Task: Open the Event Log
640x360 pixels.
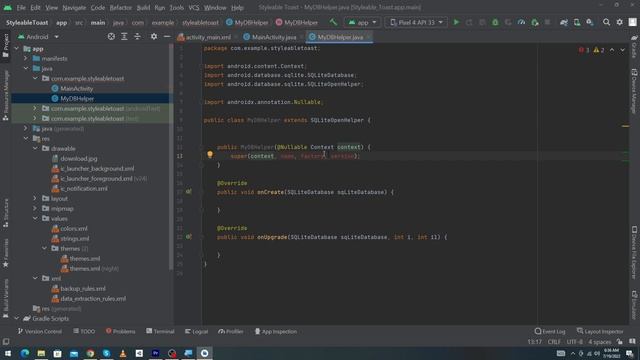Action: pyautogui.click(x=550, y=331)
